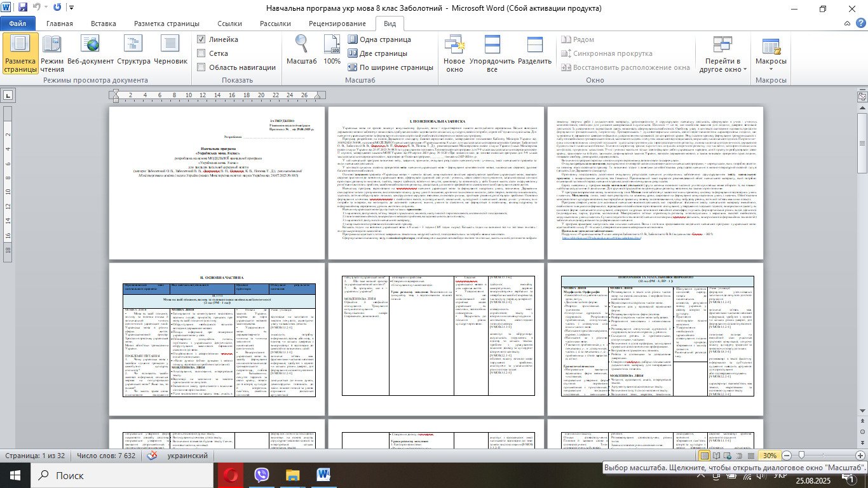The width and height of the screenshot is (868, 488).
Task: Click status bar print layout view icon
Action: (705, 456)
